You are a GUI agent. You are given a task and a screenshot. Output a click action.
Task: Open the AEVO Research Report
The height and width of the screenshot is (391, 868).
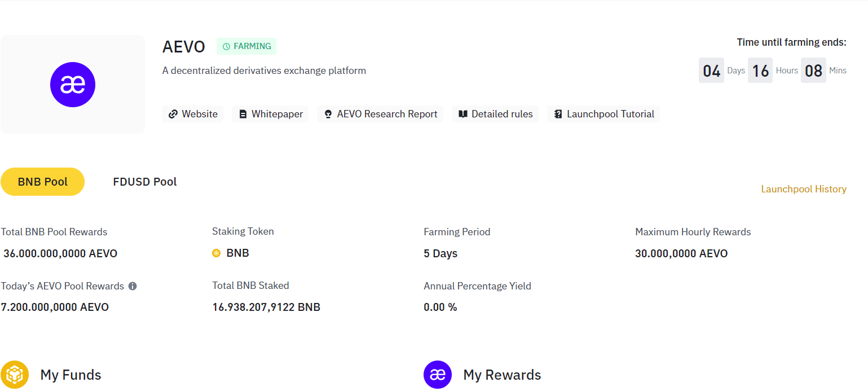tap(380, 114)
